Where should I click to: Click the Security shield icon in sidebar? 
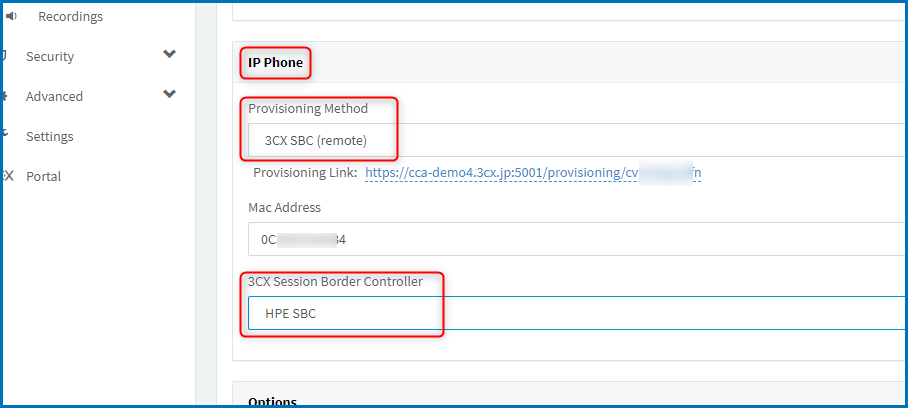(x=5, y=56)
